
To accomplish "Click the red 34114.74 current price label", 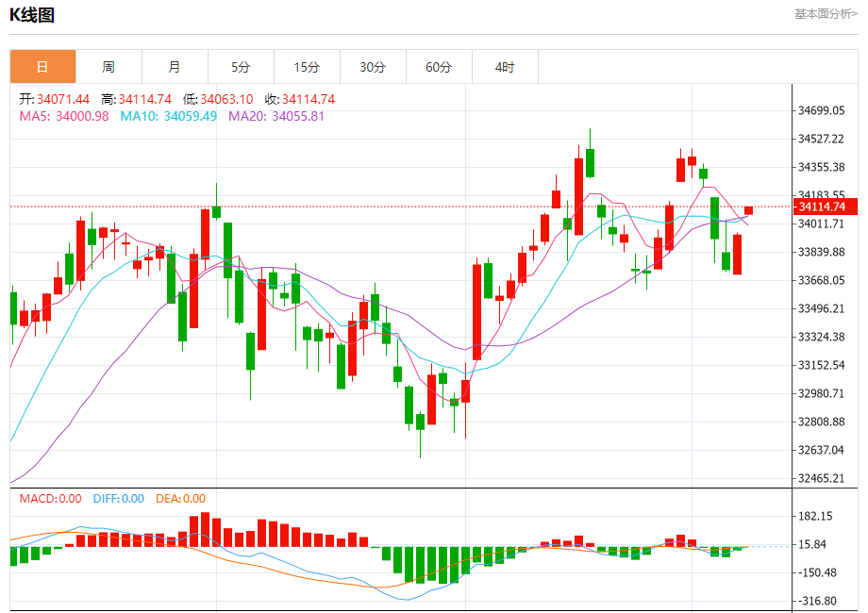I will tap(826, 207).
